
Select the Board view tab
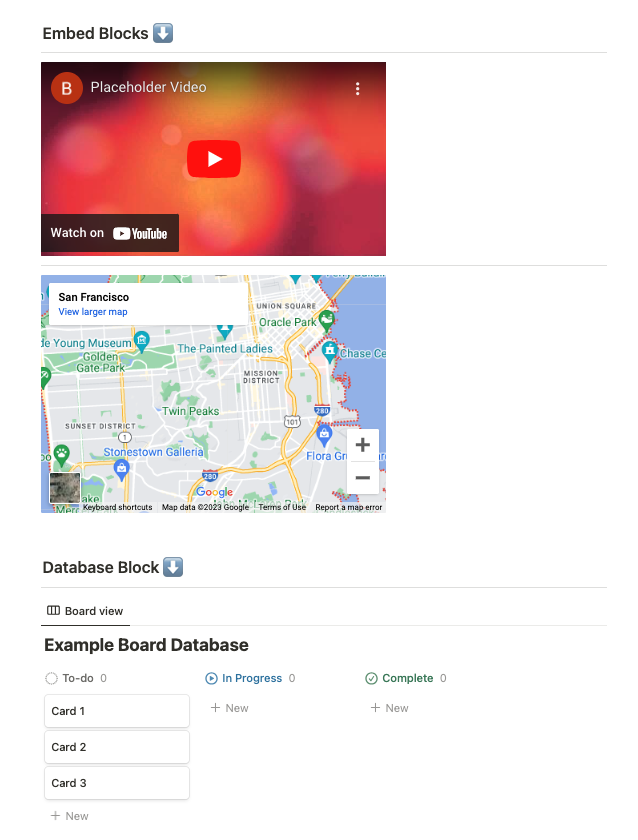point(85,611)
